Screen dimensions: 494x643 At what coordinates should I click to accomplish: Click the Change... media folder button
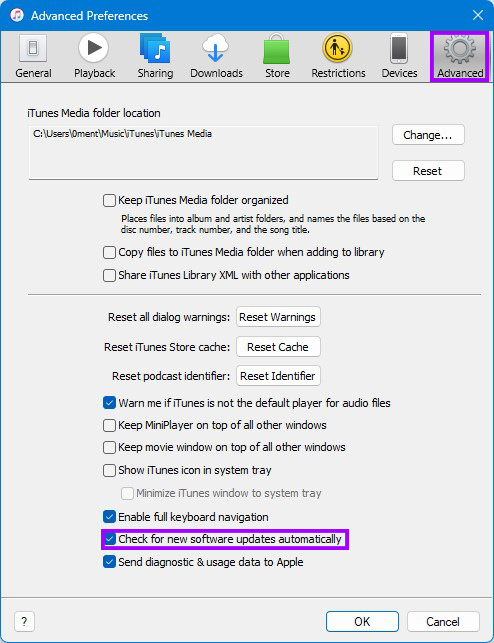[x=428, y=135]
